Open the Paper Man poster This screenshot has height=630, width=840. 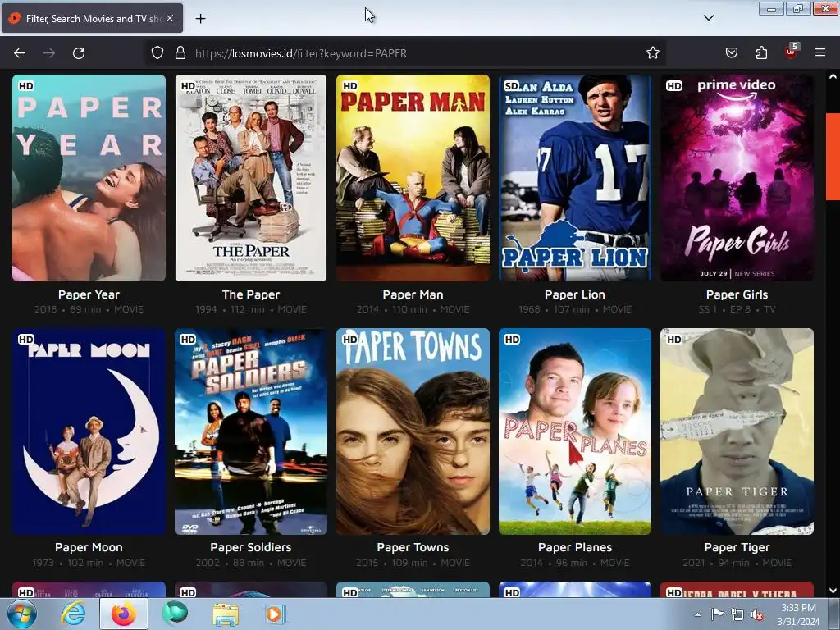[413, 178]
